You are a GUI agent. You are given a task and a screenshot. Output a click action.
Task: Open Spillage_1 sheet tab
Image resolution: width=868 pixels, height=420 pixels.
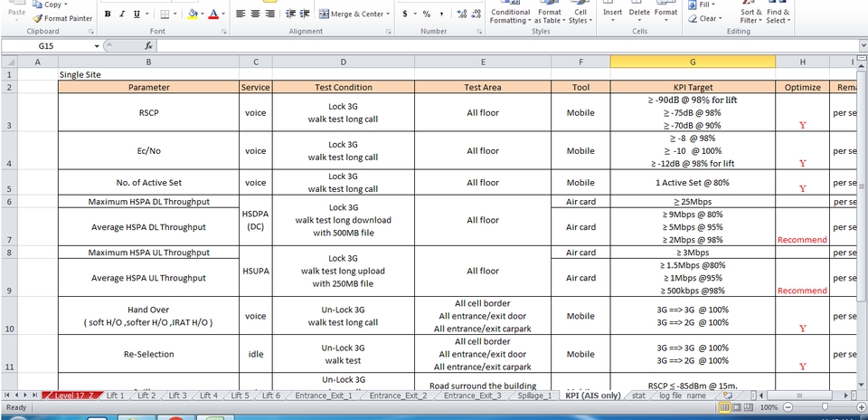pyautogui.click(x=534, y=395)
